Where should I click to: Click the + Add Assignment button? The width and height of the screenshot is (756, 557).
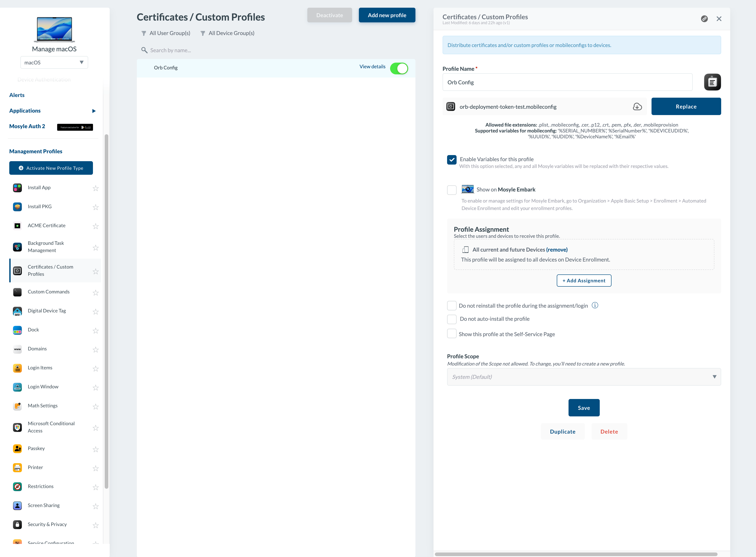click(584, 281)
